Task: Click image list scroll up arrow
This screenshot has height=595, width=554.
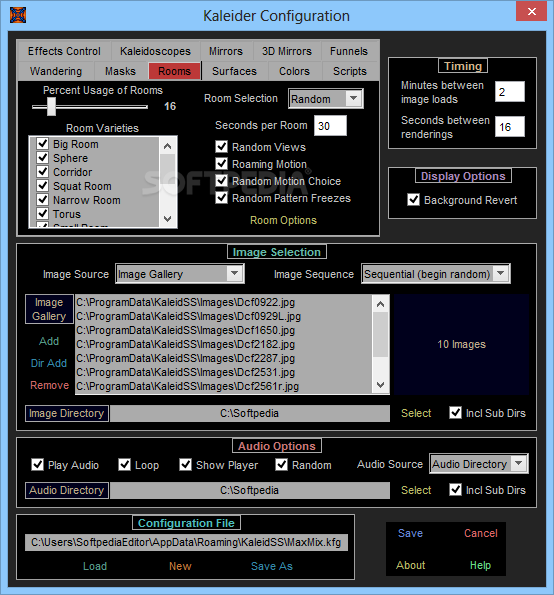Action: (x=381, y=304)
